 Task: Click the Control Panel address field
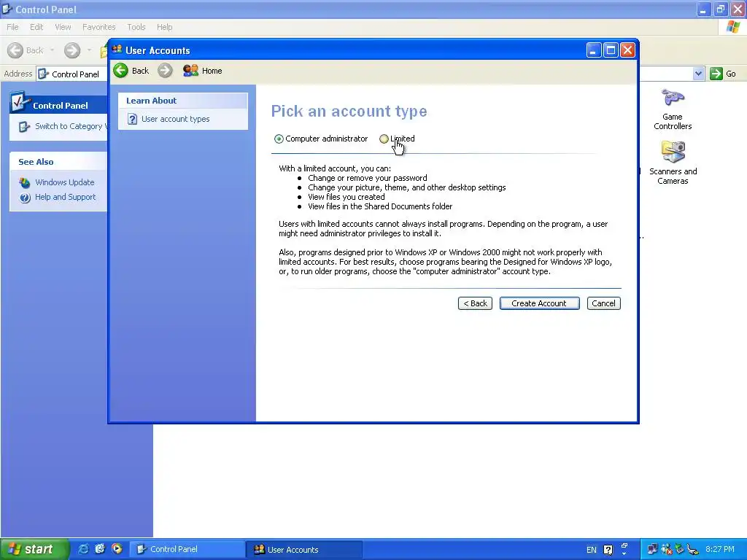click(x=71, y=74)
